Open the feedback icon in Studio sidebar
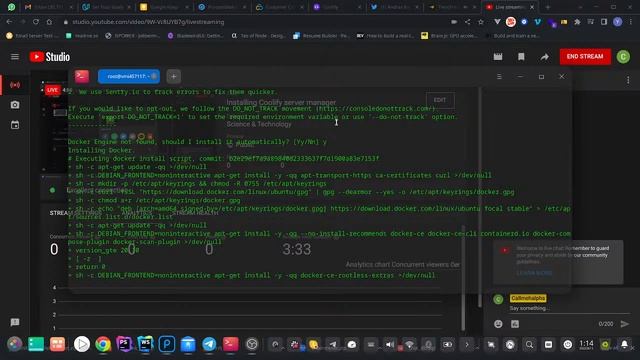Screen dimensions: 640x360 tap(15, 322)
